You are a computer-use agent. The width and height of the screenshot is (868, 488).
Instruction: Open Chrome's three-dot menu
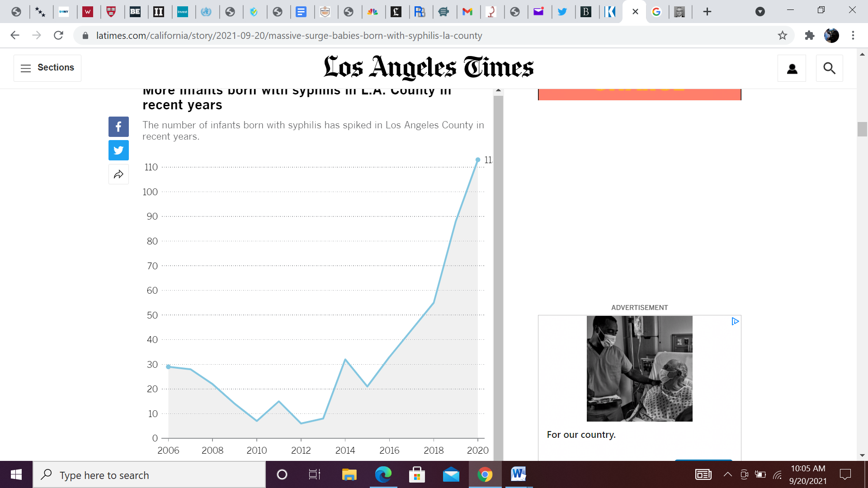[x=853, y=35]
